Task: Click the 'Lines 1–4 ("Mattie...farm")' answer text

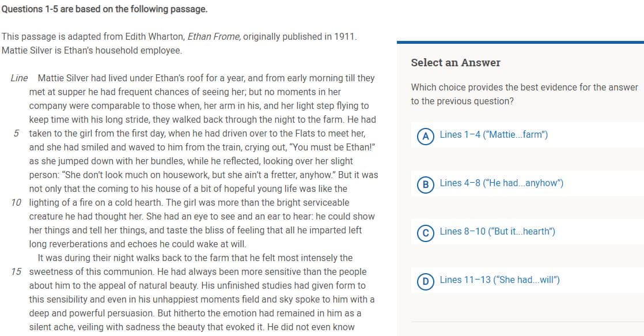Action: point(494,135)
